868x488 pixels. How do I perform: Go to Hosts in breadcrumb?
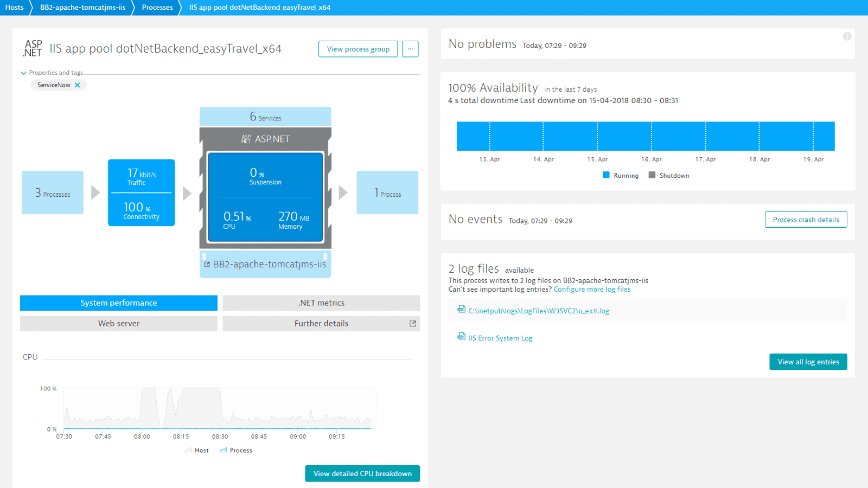coord(14,8)
